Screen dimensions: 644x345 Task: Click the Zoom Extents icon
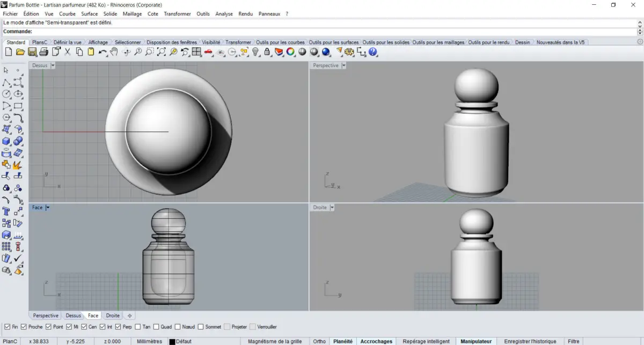pyautogui.click(x=162, y=52)
